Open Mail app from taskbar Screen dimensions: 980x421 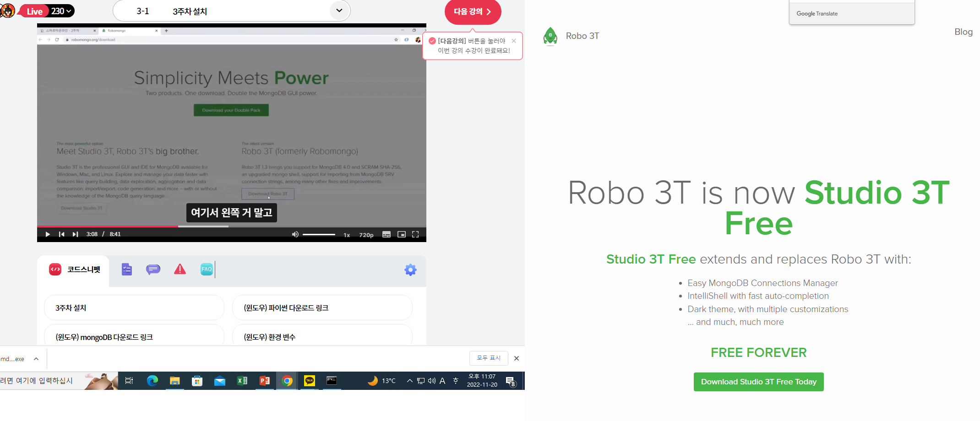tap(219, 381)
